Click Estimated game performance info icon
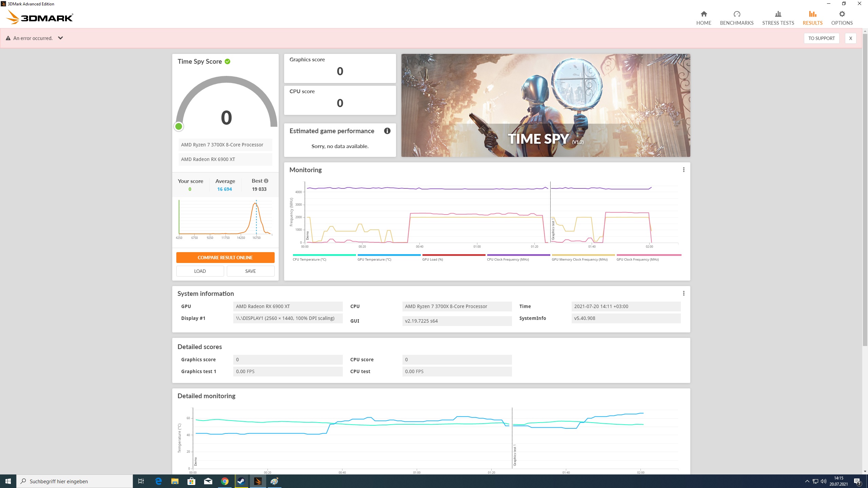The image size is (868, 488). tap(387, 131)
